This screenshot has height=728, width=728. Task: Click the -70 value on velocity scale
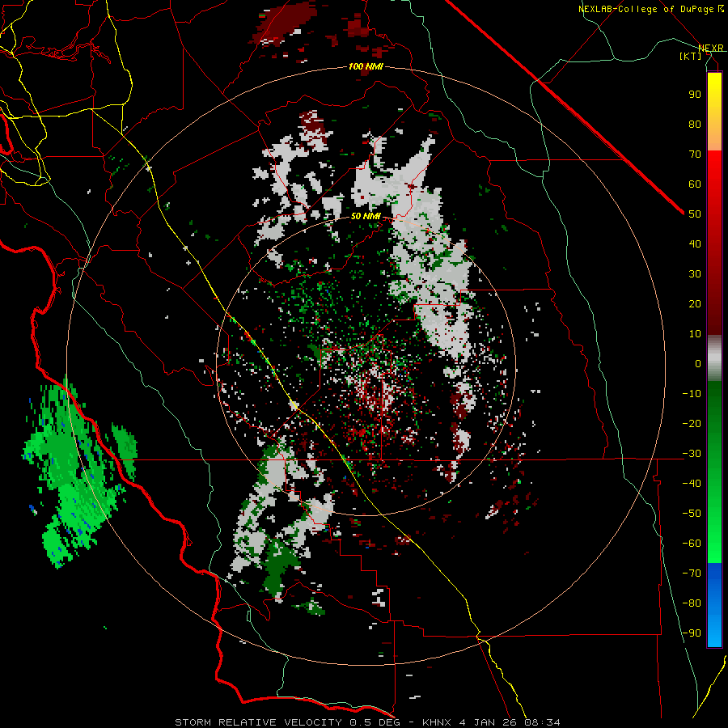coord(692,574)
